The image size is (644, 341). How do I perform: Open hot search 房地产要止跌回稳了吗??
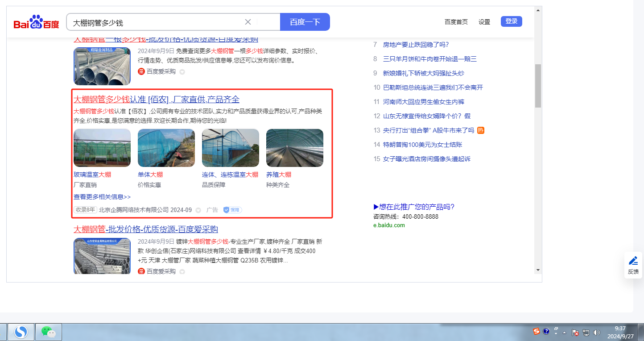point(416,45)
